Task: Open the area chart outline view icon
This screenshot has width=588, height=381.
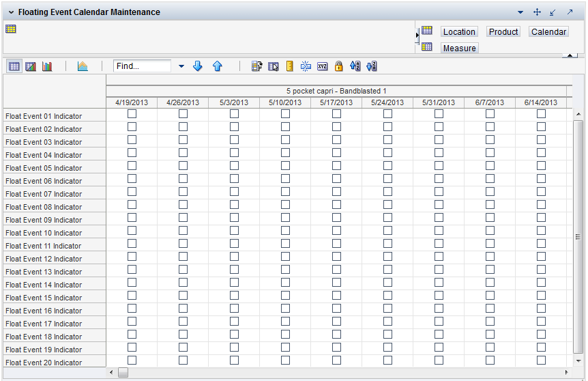Action: 83,66
